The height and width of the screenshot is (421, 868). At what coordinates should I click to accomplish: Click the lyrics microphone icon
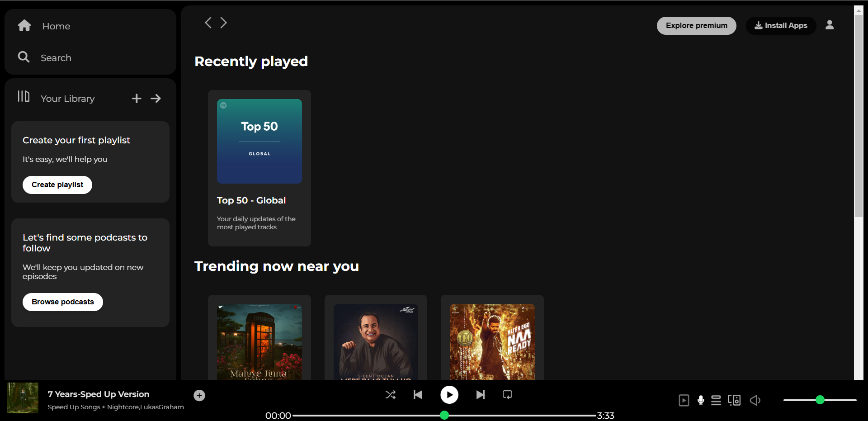[x=701, y=400]
